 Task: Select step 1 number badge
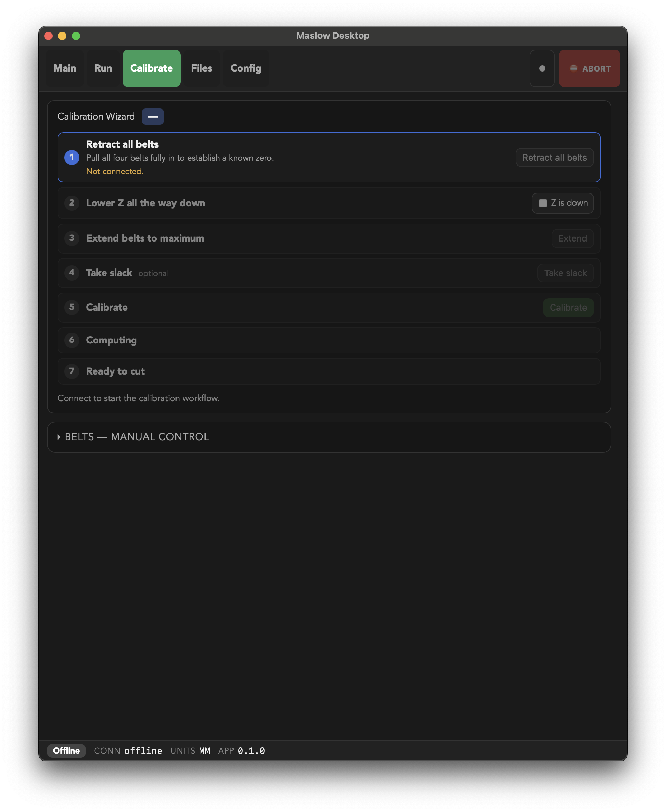pyautogui.click(x=72, y=157)
